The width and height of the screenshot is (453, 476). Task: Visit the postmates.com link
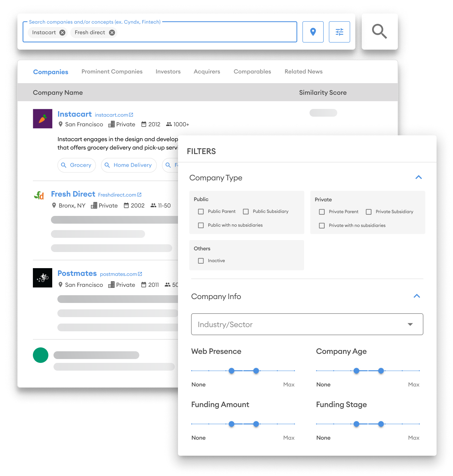click(x=118, y=274)
